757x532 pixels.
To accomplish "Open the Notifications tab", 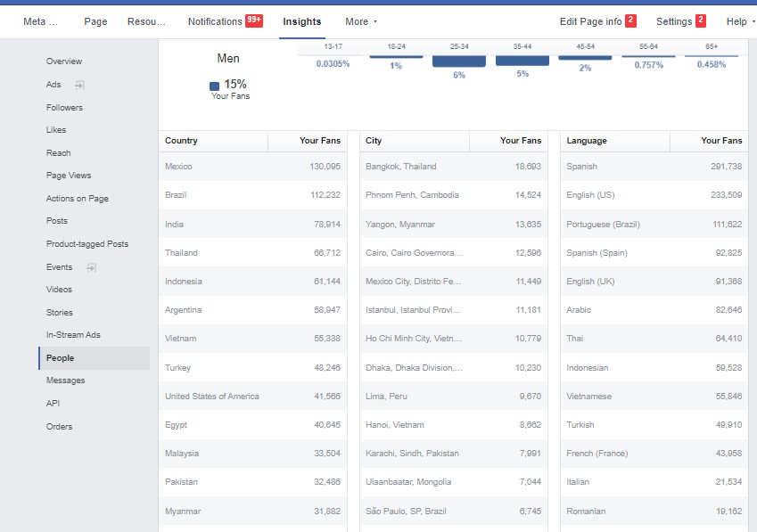I will [215, 21].
